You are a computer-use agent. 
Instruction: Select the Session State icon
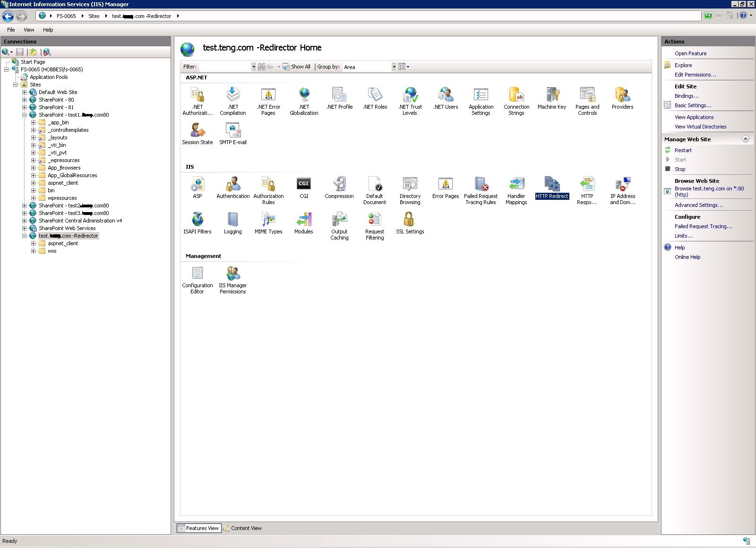click(198, 133)
